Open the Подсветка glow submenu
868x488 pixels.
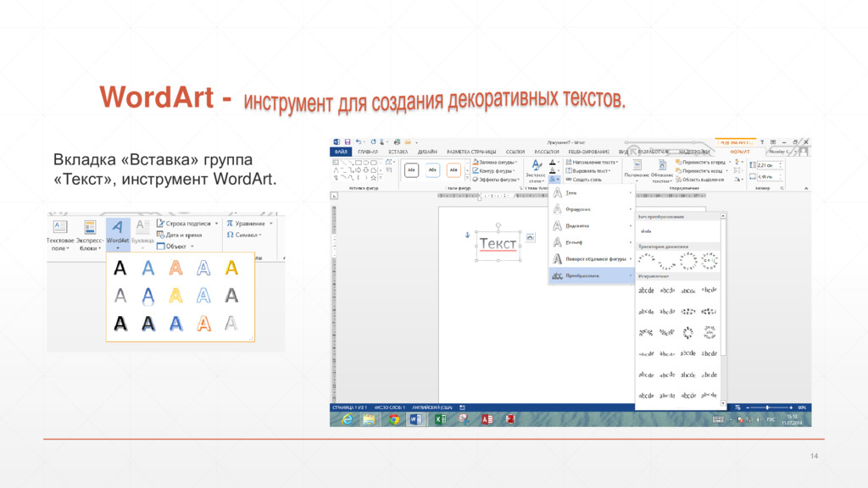[592, 225]
